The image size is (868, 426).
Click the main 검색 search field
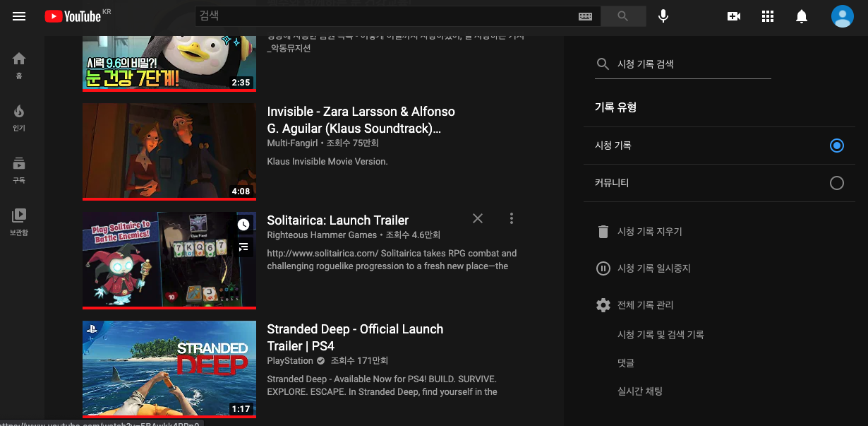pyautogui.click(x=398, y=16)
